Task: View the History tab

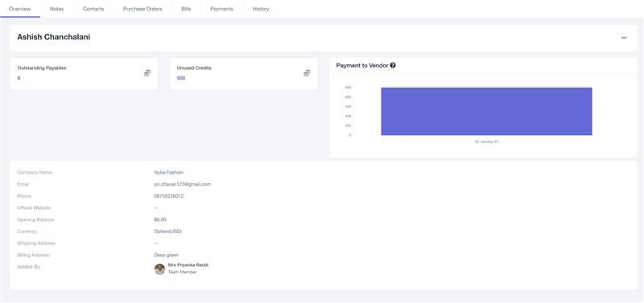Action: [261, 9]
